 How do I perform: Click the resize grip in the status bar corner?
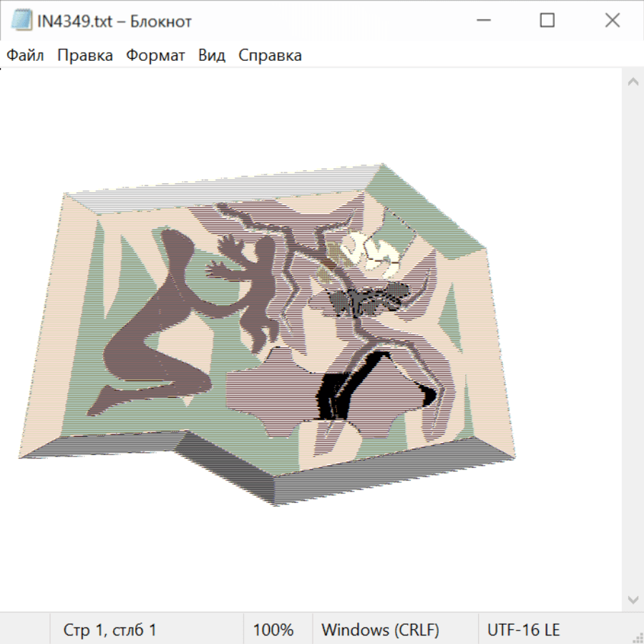click(x=636, y=636)
